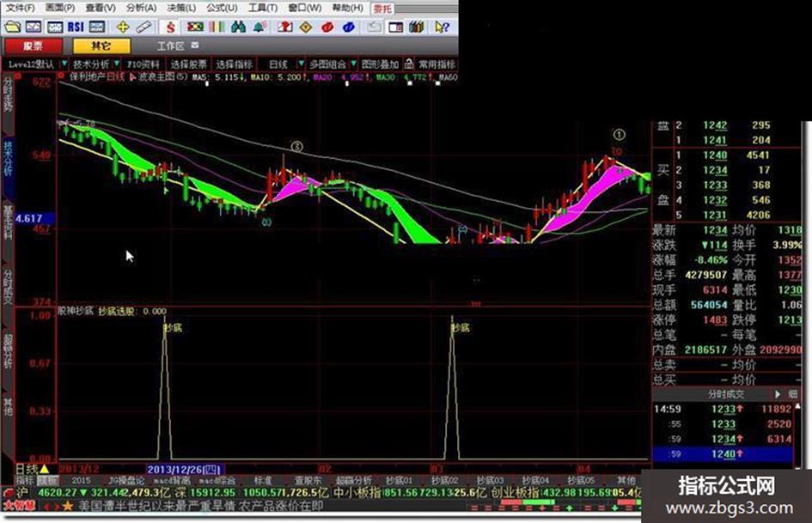Open the 公式(U) menu
The width and height of the screenshot is (812, 523).
tap(223, 9)
